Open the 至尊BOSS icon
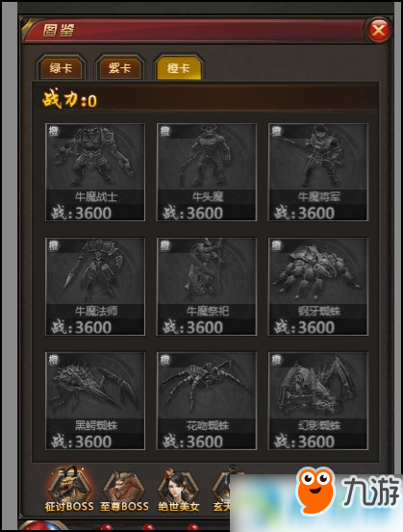This screenshot has height=532, width=403. pyautogui.click(x=124, y=490)
